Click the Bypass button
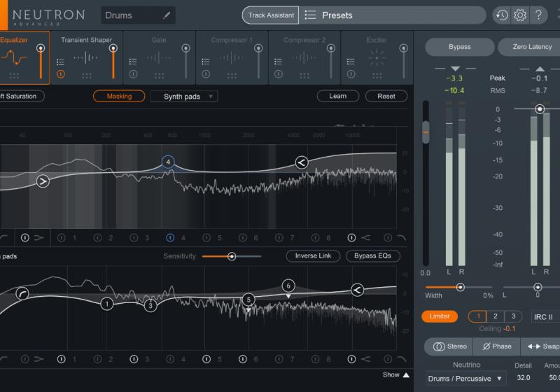The height and width of the screenshot is (392, 560). (x=460, y=47)
